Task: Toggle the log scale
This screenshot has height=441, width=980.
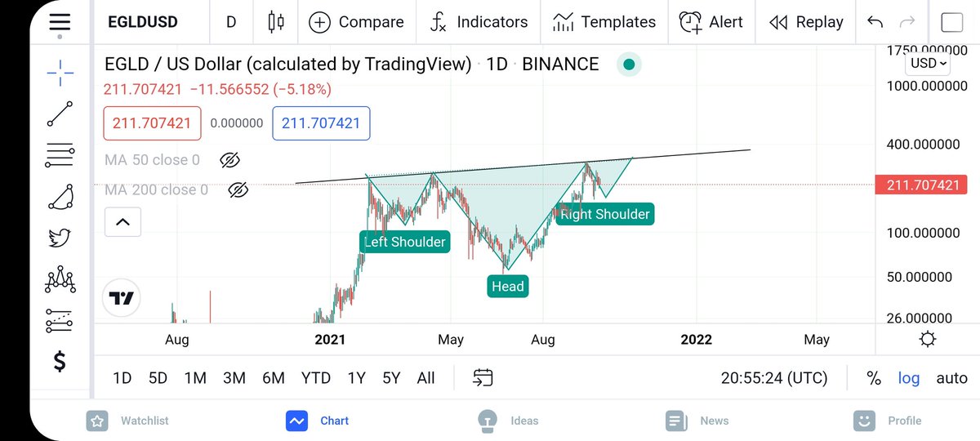Action: click(908, 378)
